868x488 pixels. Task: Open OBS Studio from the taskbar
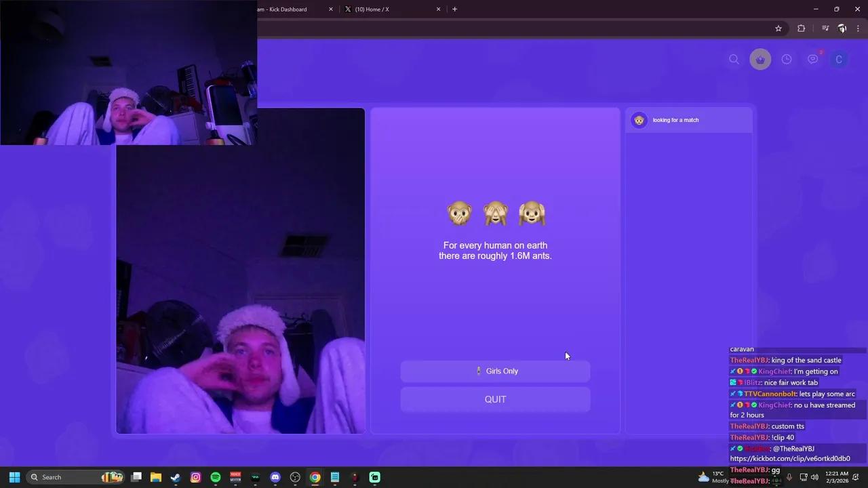295,477
